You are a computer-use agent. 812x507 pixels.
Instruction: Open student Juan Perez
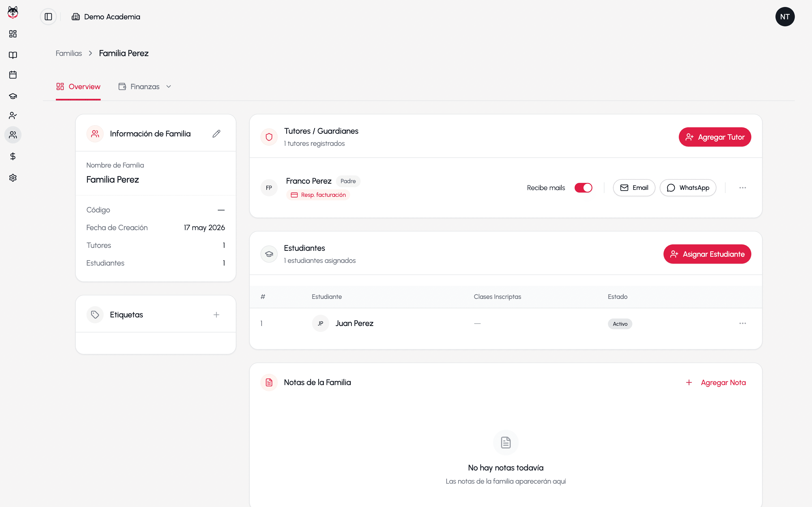click(354, 324)
